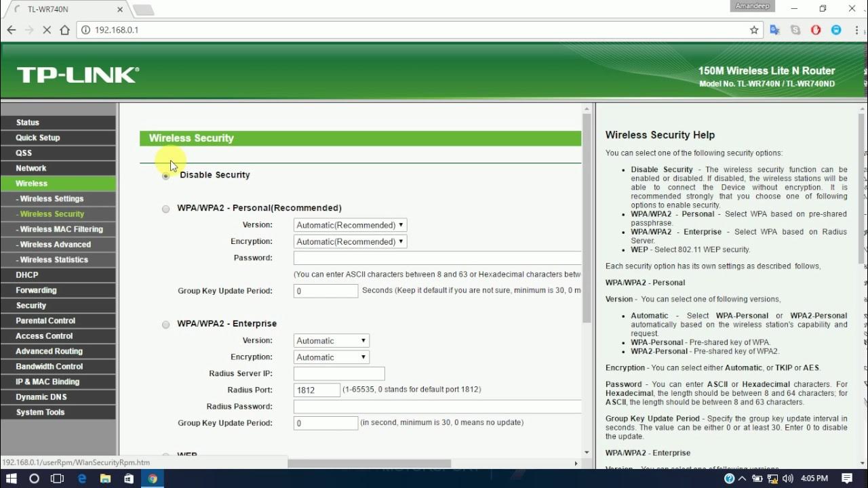The width and height of the screenshot is (868, 488).
Task: Click the browser forward arrow
Action: click(x=29, y=30)
